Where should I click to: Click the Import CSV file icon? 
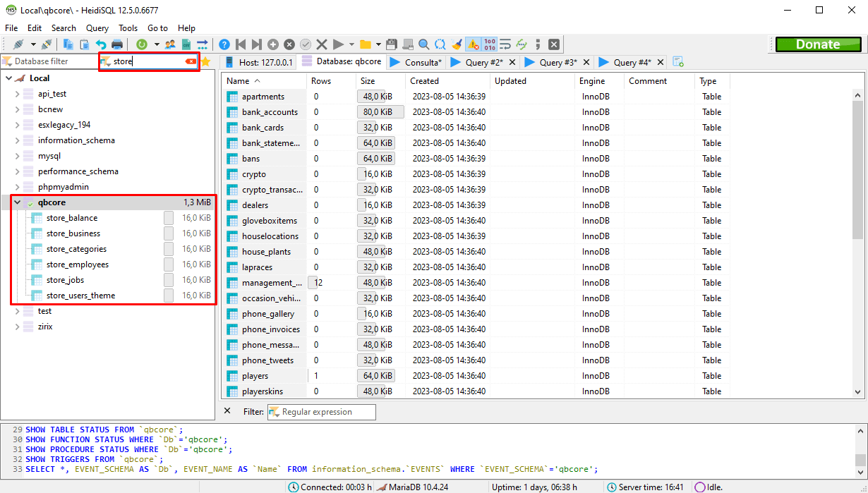tap(186, 44)
